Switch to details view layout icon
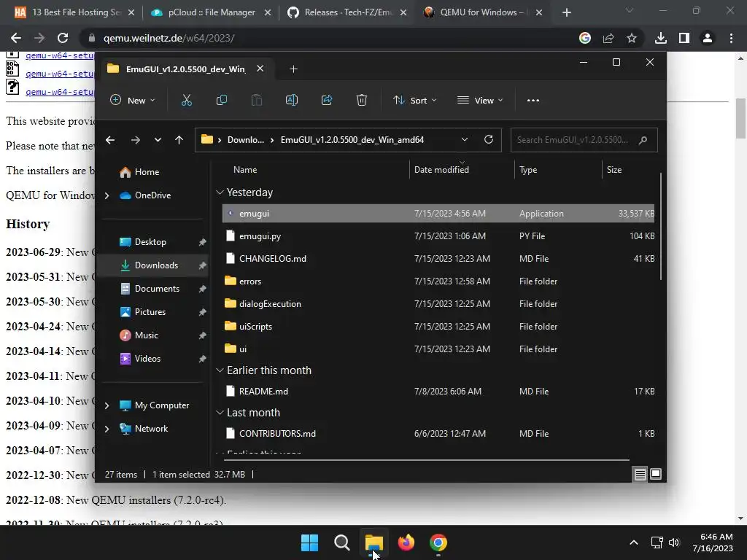Image resolution: width=747 pixels, height=560 pixels. pos(640,474)
